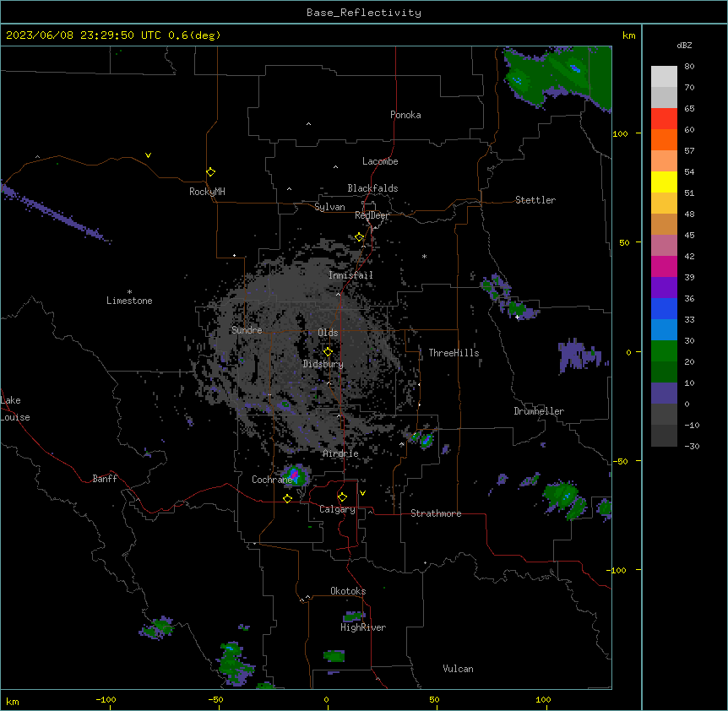Select the dark orange 57–60 dBZ legend swatch
The width and height of the screenshot is (728, 711).
click(x=664, y=139)
